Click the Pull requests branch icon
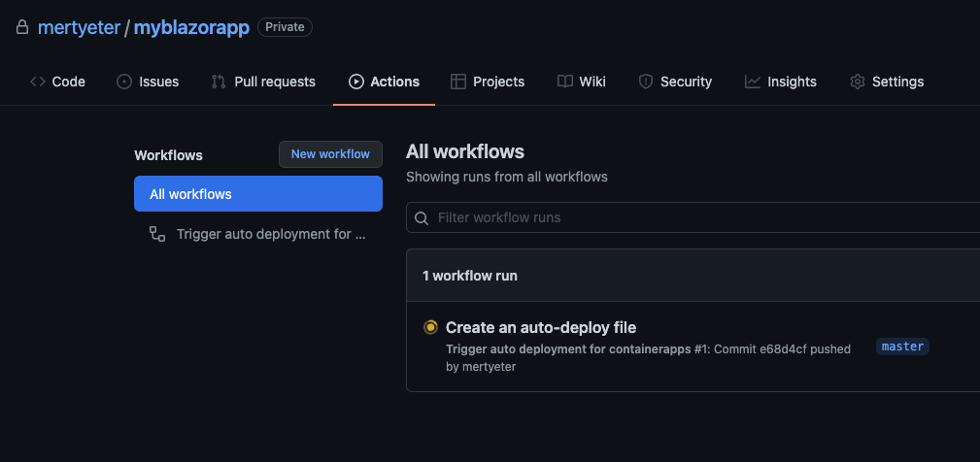The width and height of the screenshot is (980, 462). (219, 82)
